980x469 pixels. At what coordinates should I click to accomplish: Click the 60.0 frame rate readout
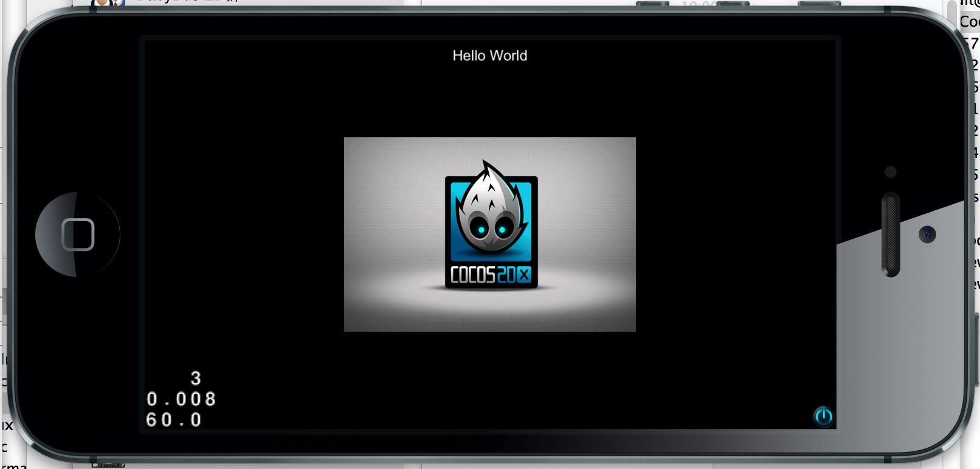(x=174, y=420)
